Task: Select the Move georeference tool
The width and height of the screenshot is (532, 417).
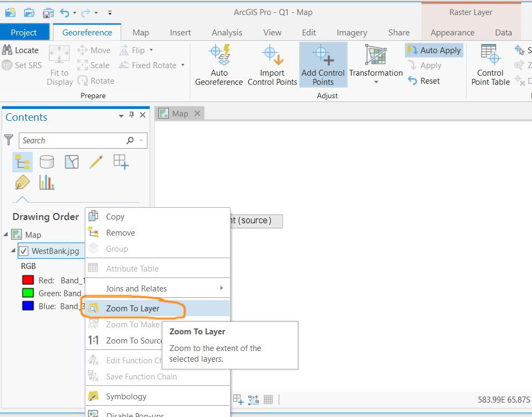Action: pos(94,50)
